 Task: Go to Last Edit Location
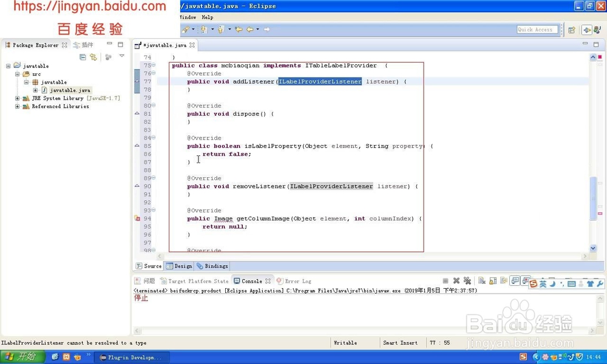pyautogui.click(x=239, y=29)
